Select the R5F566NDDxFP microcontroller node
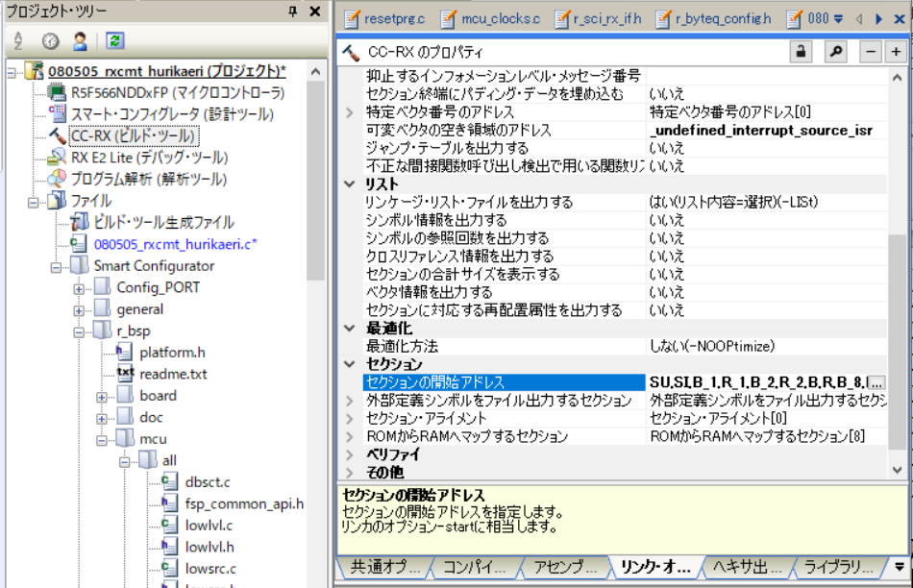Viewport: 913px width, 588px height. [x=178, y=92]
